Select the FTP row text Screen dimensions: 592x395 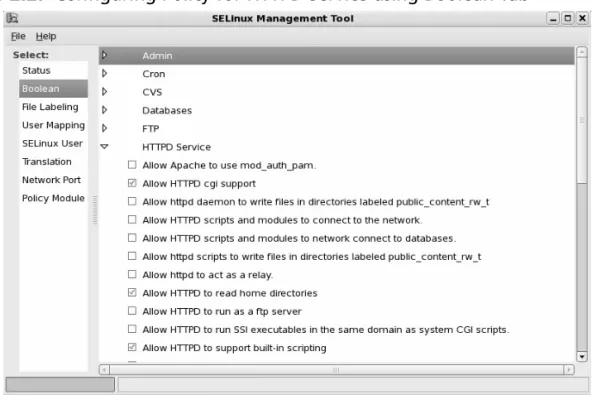(x=151, y=129)
